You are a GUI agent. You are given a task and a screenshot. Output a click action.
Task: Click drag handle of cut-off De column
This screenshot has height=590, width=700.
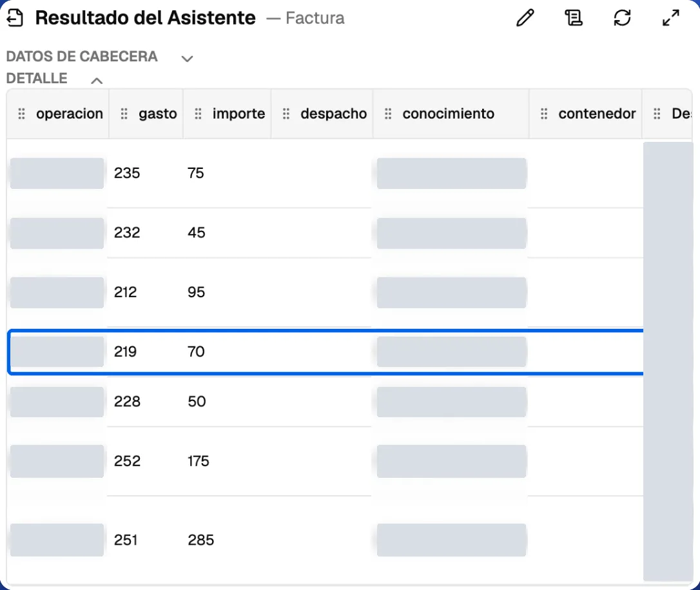tap(657, 114)
